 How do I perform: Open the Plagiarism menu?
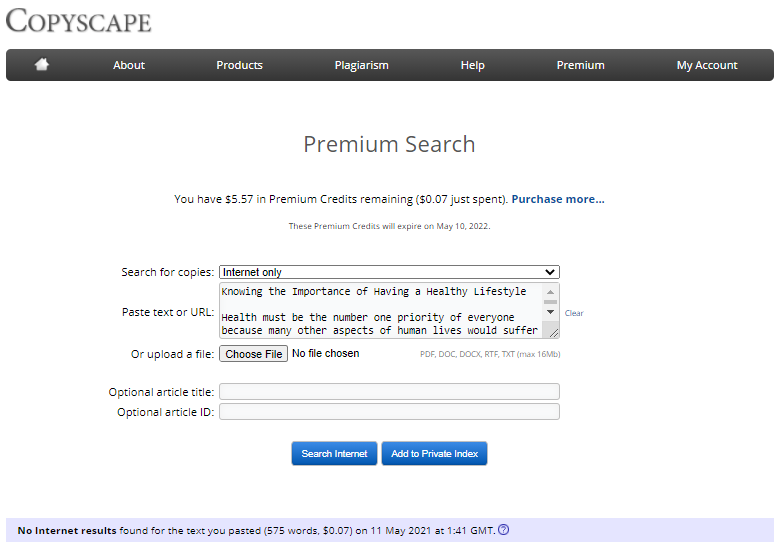(x=361, y=65)
